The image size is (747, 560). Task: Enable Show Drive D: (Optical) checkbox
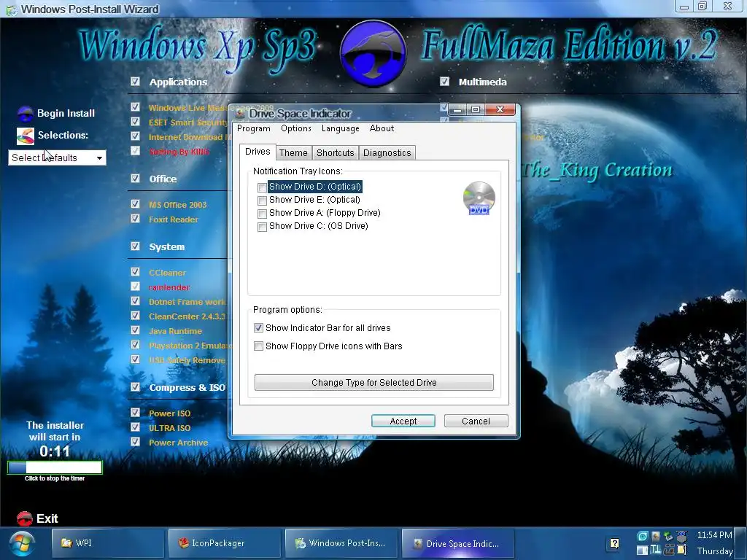point(262,187)
